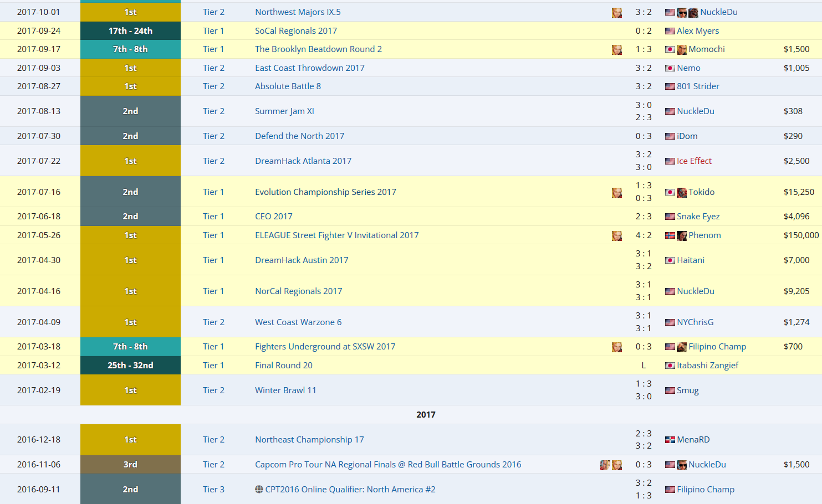The height and width of the screenshot is (504, 822).
Task: Open the Northwest Majors IX.5 link
Action: [298, 12]
